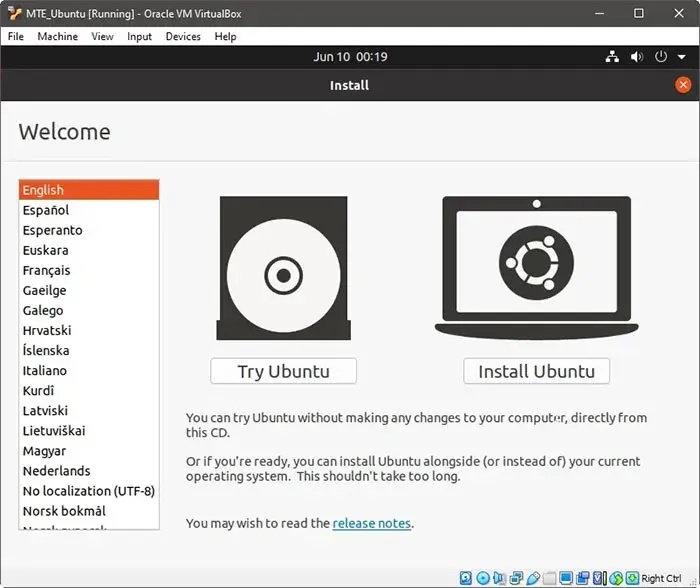Click the Jun 10 00:19 clock
The width and height of the screenshot is (700, 588).
click(x=350, y=57)
